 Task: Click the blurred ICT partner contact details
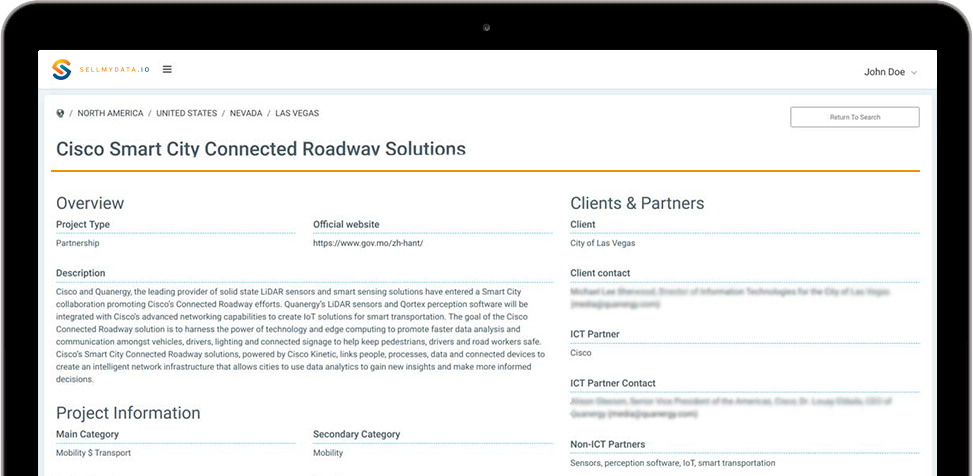coord(731,408)
